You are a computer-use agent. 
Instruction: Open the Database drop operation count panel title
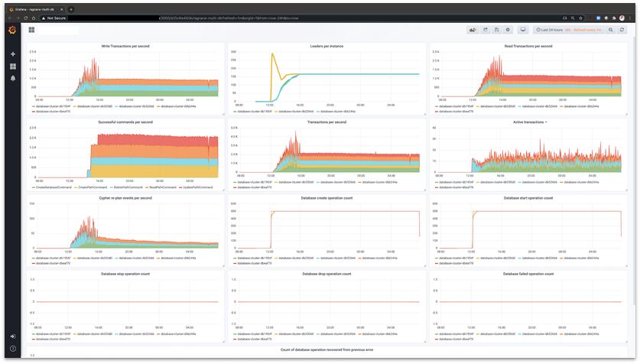[326, 274]
